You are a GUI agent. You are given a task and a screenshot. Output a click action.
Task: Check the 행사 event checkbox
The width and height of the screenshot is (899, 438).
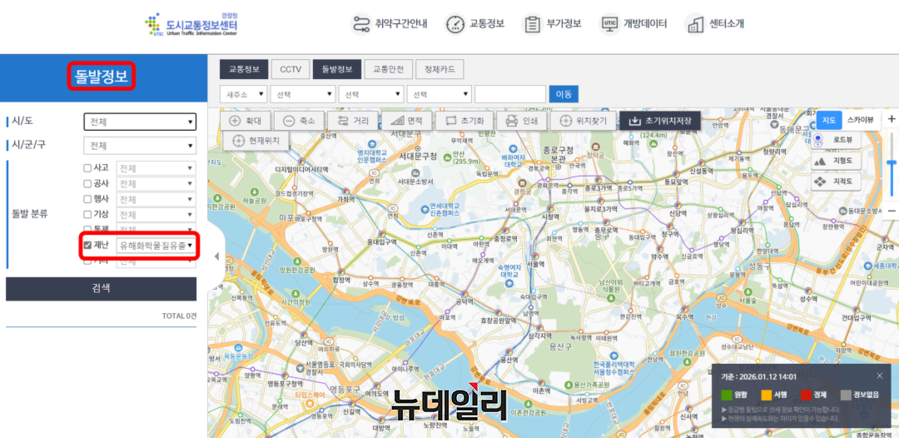click(87, 199)
